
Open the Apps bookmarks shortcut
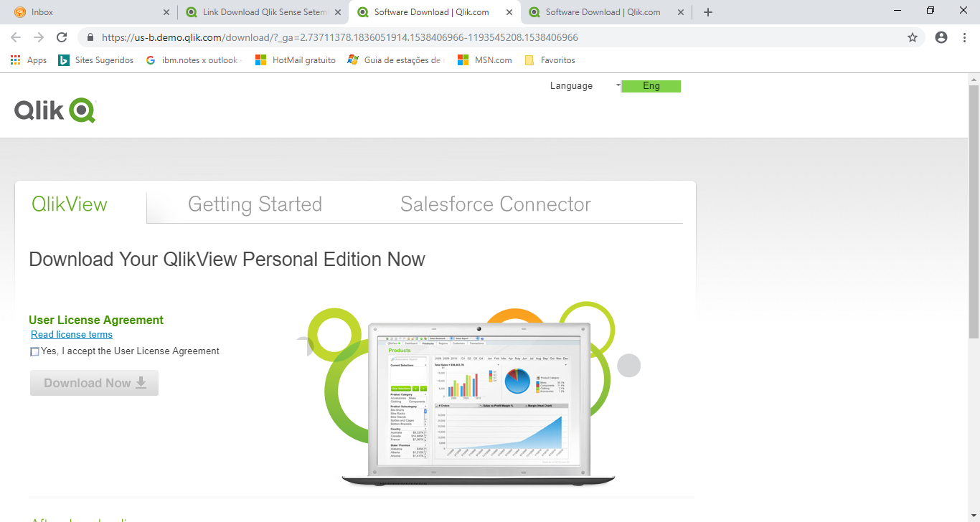(29, 60)
